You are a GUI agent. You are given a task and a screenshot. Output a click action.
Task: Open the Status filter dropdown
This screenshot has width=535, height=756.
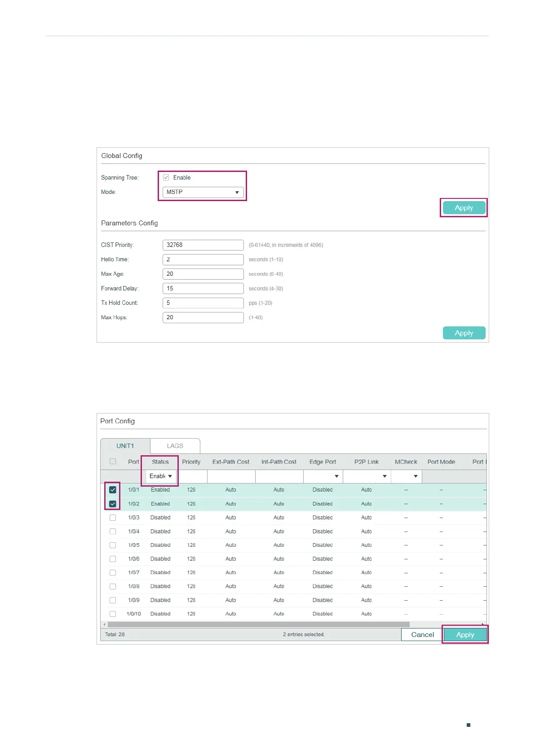(x=161, y=476)
